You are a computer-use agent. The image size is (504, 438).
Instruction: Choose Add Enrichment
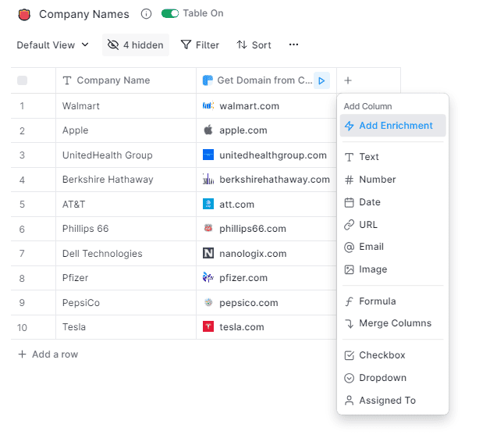click(x=392, y=126)
